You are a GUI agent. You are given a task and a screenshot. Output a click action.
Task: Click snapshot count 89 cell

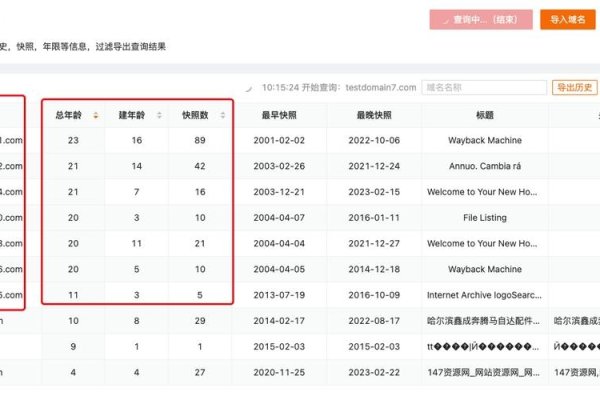click(x=200, y=140)
